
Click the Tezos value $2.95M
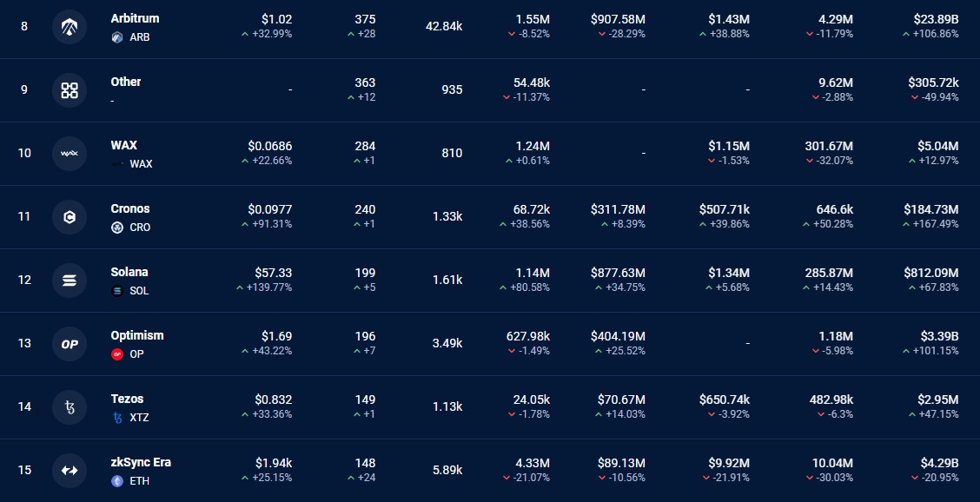pyautogui.click(x=938, y=400)
